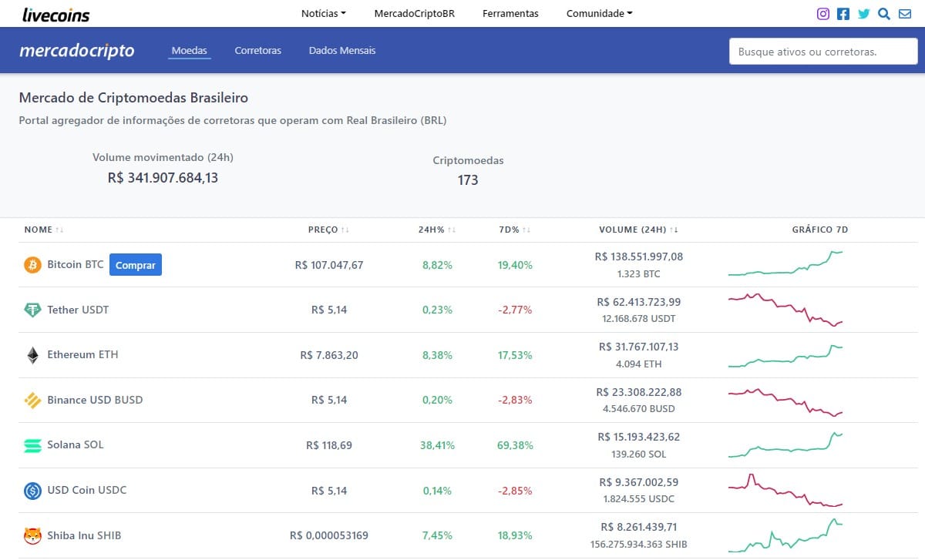Click Ethereum price R$ 7.863,20
925x560 pixels.
click(x=329, y=355)
